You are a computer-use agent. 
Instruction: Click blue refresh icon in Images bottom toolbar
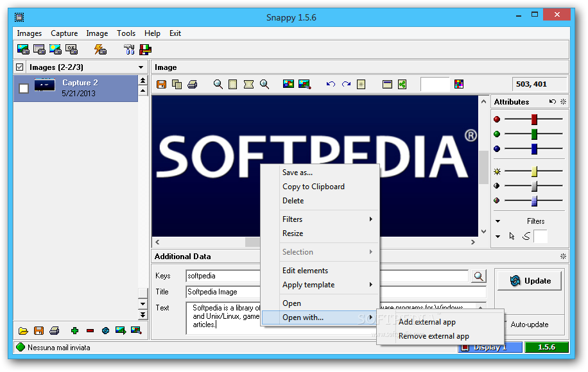tap(105, 330)
